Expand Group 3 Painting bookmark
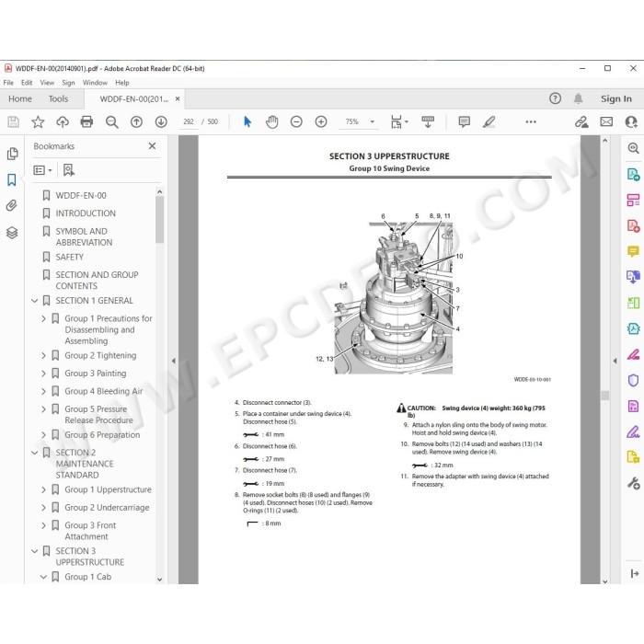This screenshot has width=644, height=644. point(43,374)
